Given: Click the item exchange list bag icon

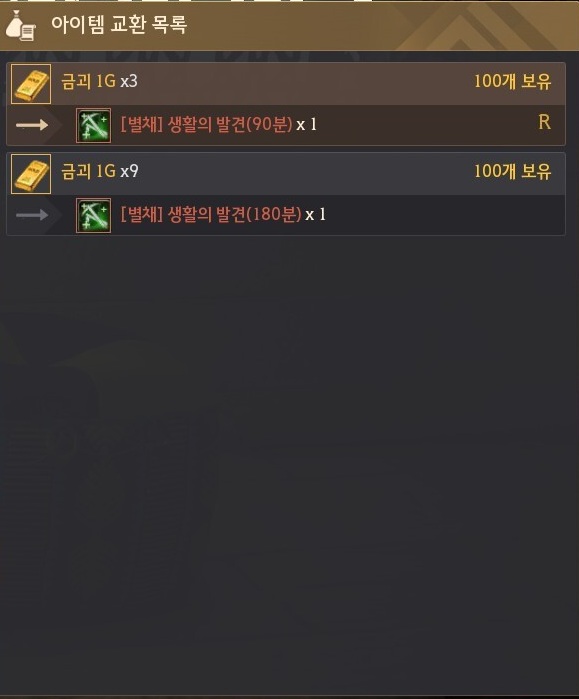Looking at the screenshot, I should 20,25.
